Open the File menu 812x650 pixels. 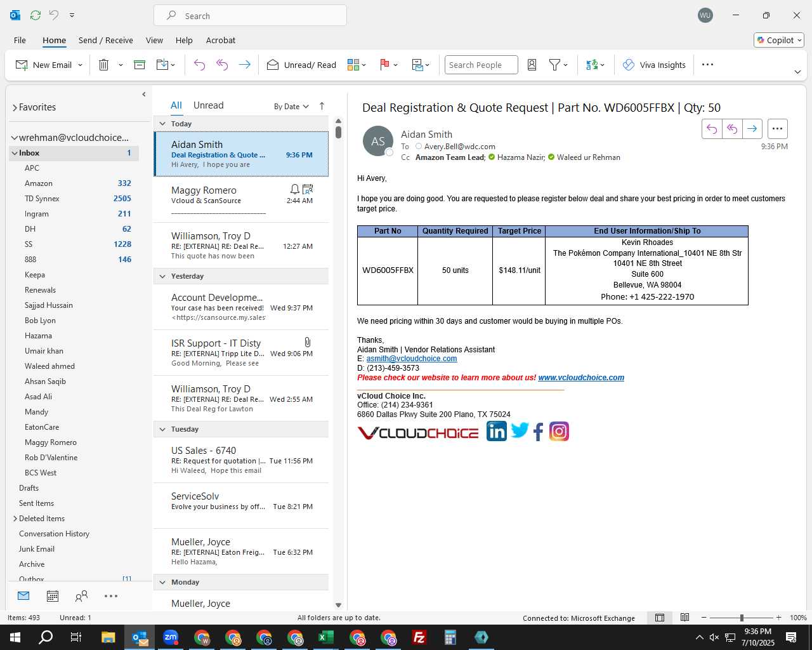tap(20, 40)
